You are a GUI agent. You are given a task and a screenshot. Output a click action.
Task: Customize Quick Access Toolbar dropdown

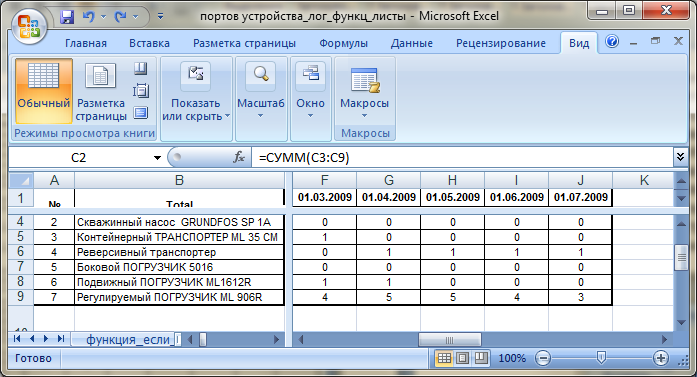point(160,17)
